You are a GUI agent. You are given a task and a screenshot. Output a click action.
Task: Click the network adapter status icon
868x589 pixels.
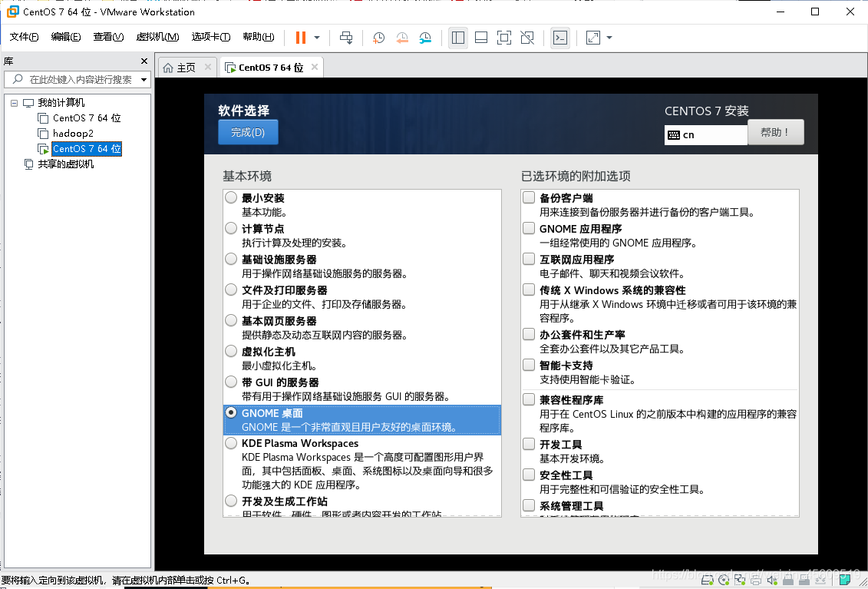coord(740,580)
